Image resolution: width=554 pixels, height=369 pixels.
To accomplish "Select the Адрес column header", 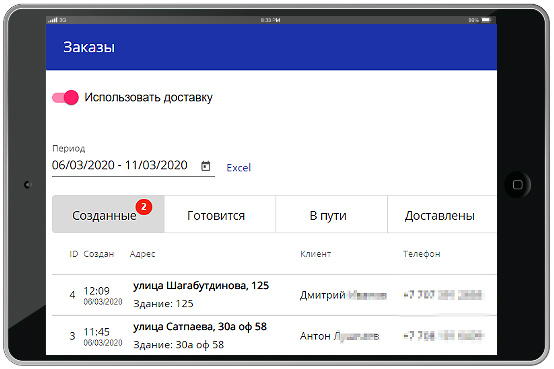I will (x=142, y=254).
